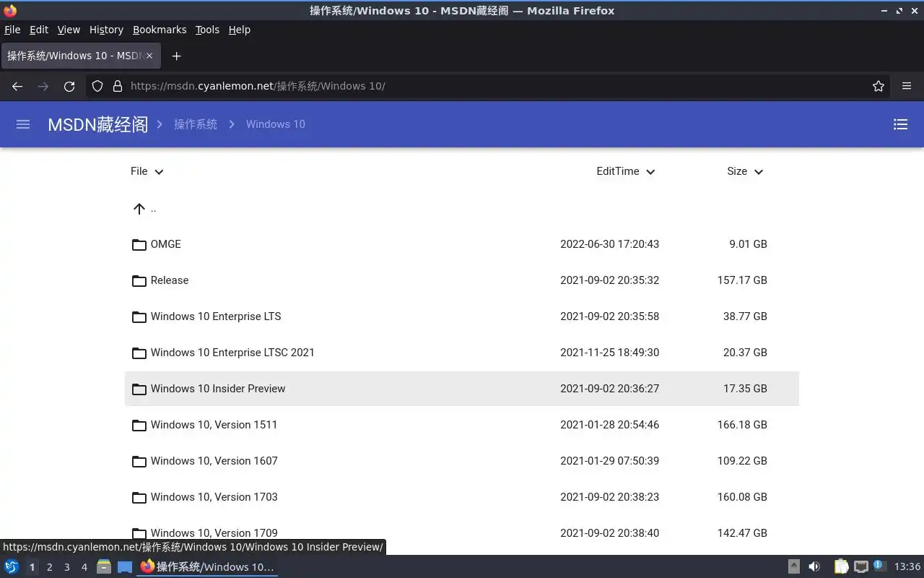Image resolution: width=924 pixels, height=578 pixels.
Task: Click the Version 1511 folder icon
Action: (139, 425)
